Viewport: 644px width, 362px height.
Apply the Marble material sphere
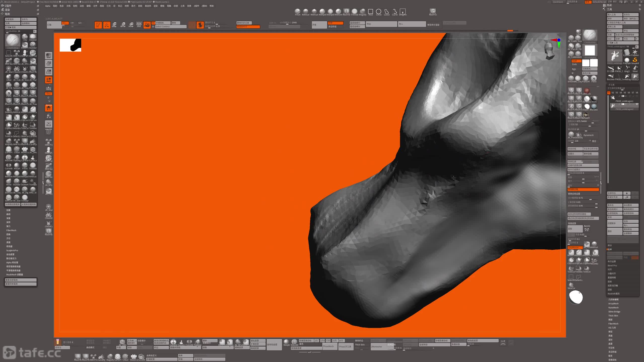click(x=594, y=107)
